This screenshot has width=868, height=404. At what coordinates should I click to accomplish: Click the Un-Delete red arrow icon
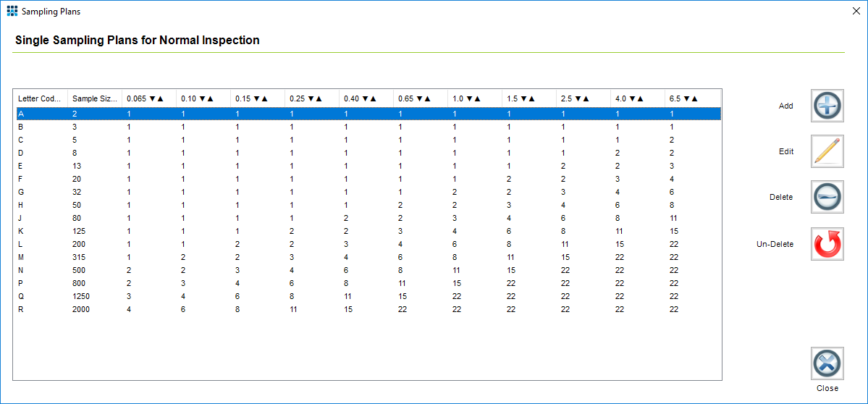827,244
